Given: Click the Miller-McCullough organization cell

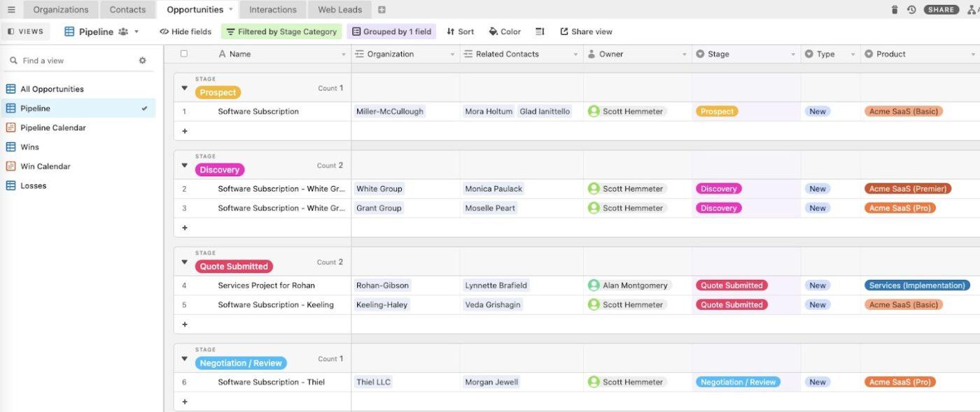Looking at the screenshot, I should (405, 111).
